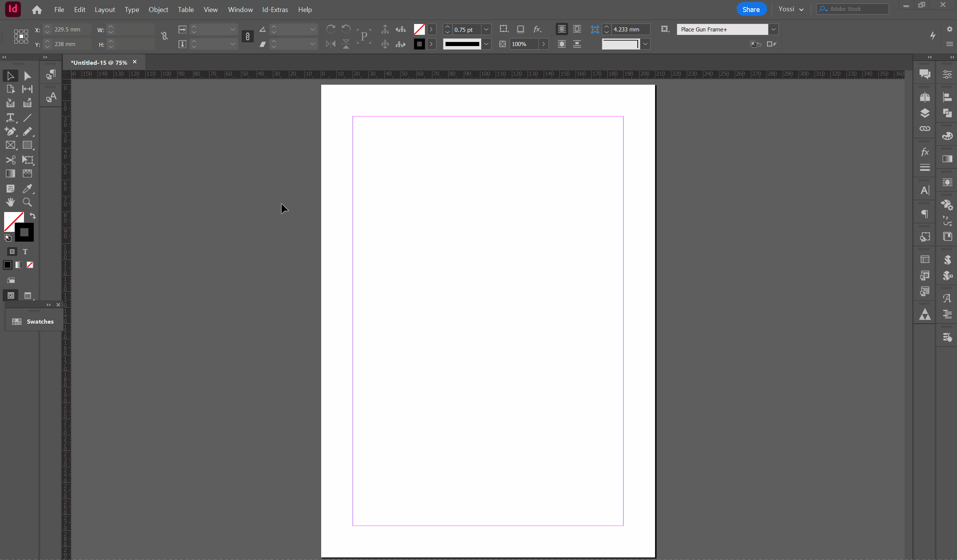Screen dimensions: 957x560
Task: Open the Yossi account dropdown
Action: point(791,9)
